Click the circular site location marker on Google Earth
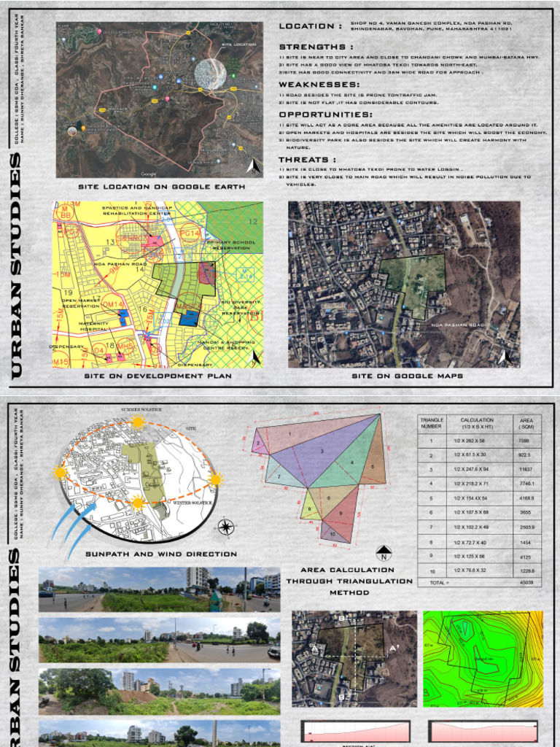 [x=209, y=74]
